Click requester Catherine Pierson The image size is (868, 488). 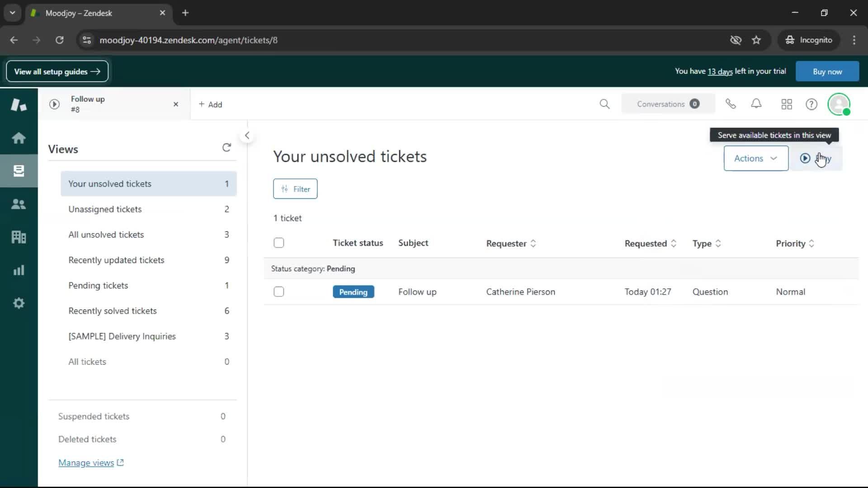tap(520, 292)
